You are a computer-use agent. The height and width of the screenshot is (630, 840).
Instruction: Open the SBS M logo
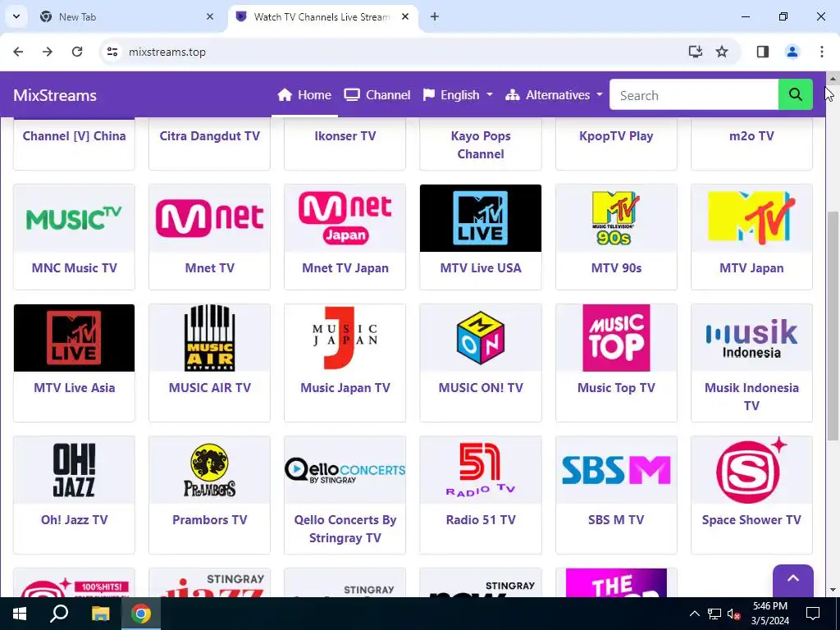tap(616, 470)
